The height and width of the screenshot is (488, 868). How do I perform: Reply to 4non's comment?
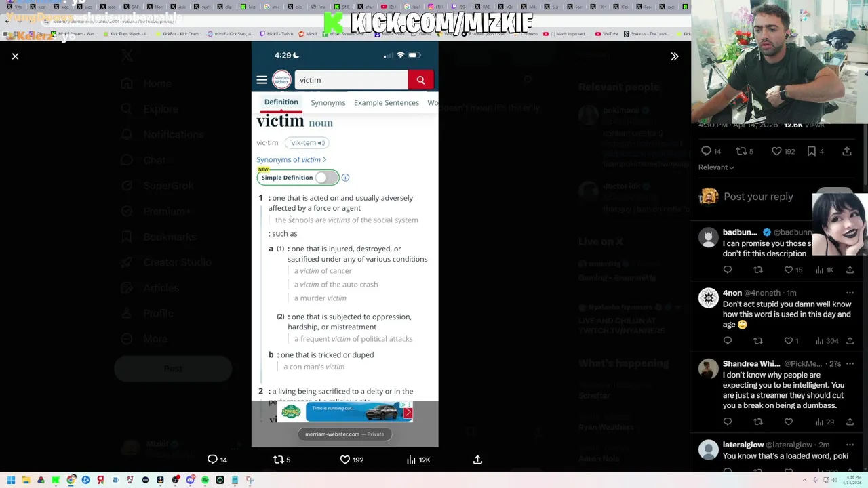pos(728,340)
